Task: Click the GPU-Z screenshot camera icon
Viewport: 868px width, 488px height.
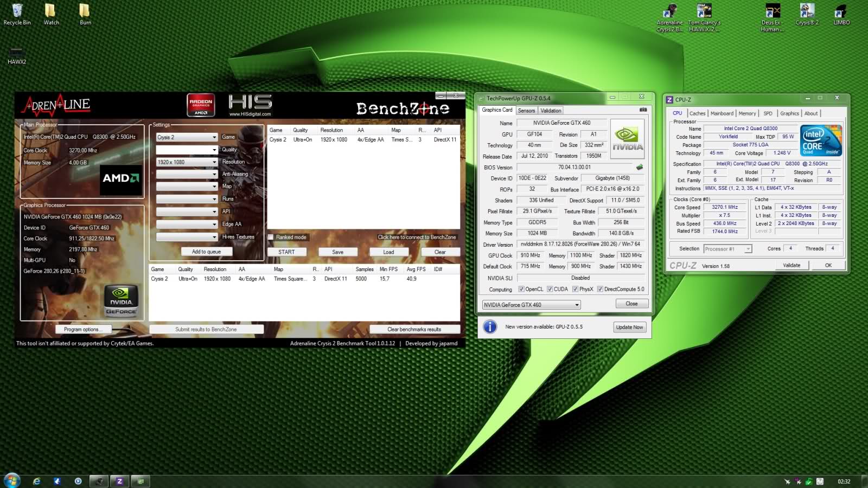Action: tap(643, 110)
